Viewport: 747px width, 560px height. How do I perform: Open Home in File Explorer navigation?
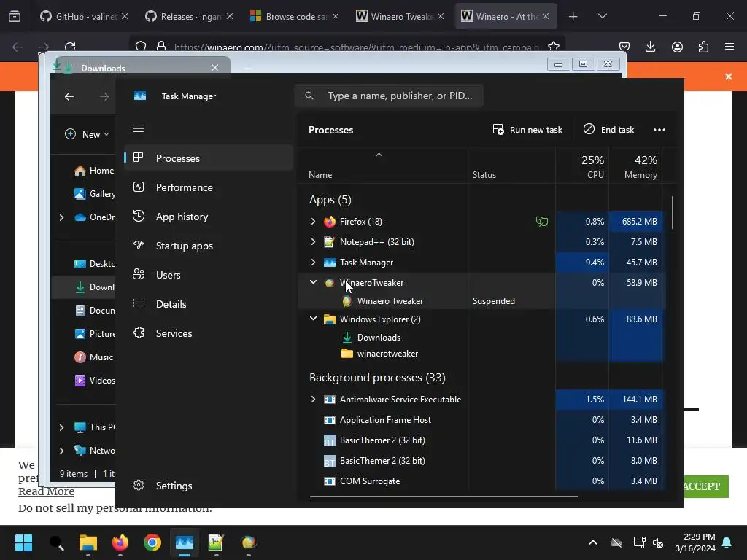[x=94, y=171]
